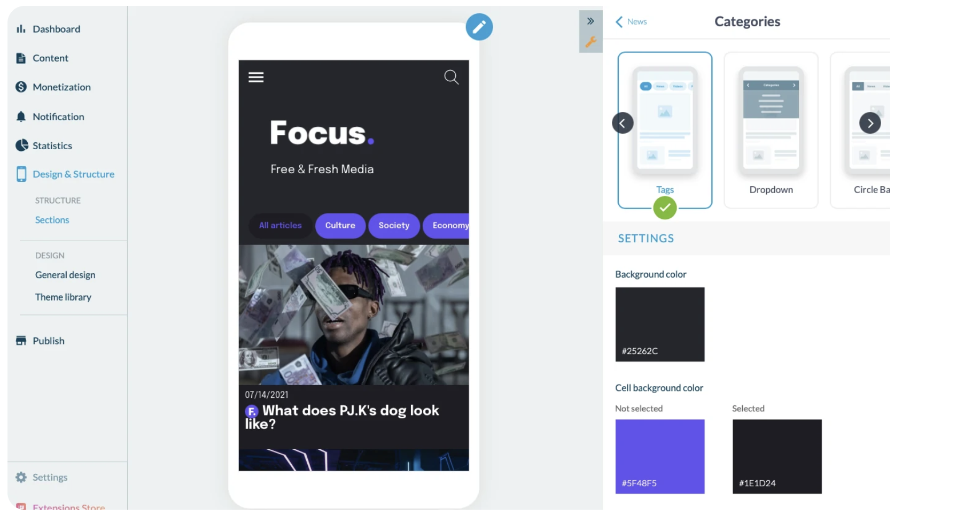
Task: Tap the Culture tag in preview
Action: (x=340, y=226)
